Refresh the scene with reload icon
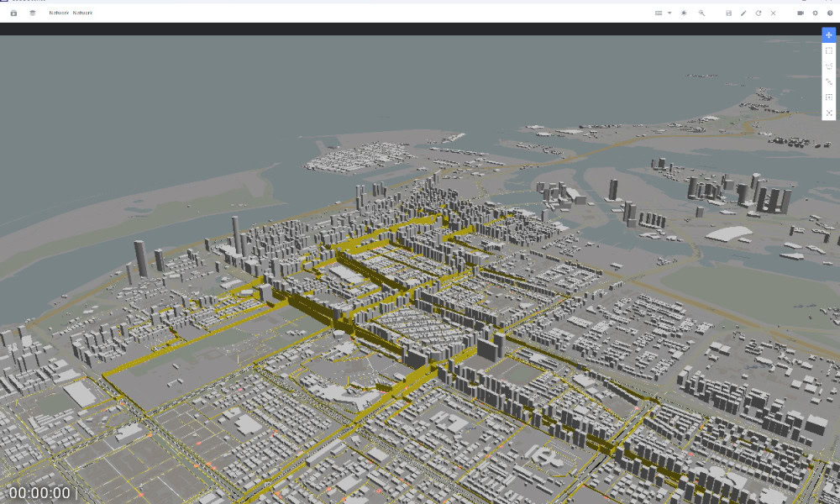 coord(759,13)
